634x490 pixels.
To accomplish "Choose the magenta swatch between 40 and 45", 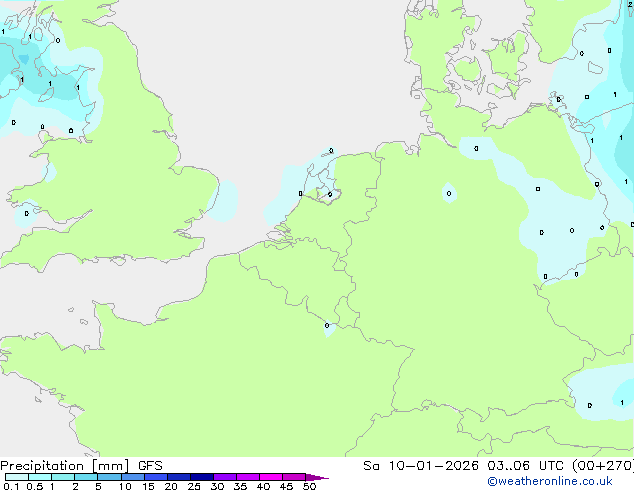I will 271,477.
